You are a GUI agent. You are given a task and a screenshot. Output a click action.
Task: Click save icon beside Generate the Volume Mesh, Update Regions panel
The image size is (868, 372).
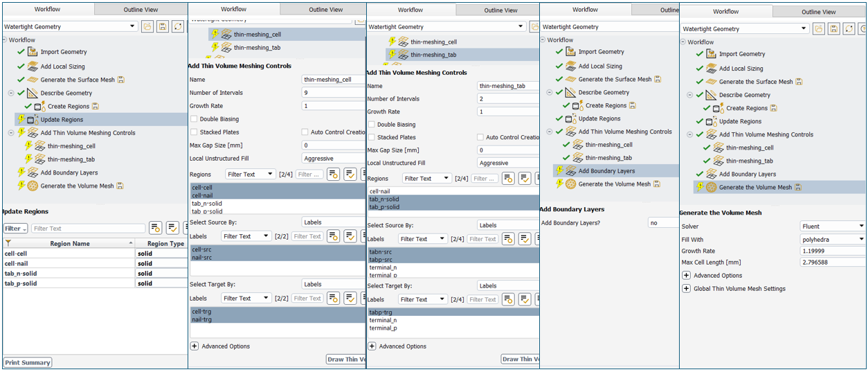coord(120,186)
